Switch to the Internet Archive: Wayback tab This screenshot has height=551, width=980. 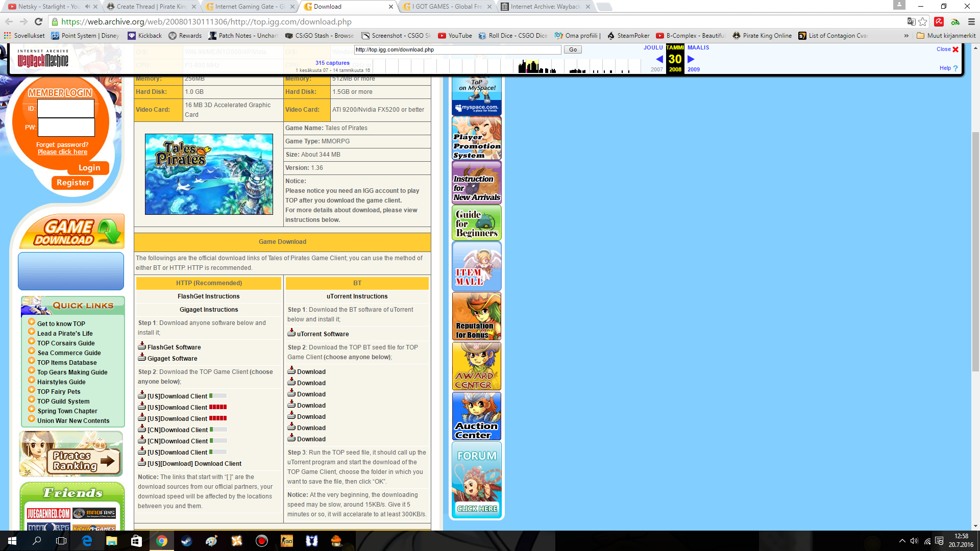(545, 7)
